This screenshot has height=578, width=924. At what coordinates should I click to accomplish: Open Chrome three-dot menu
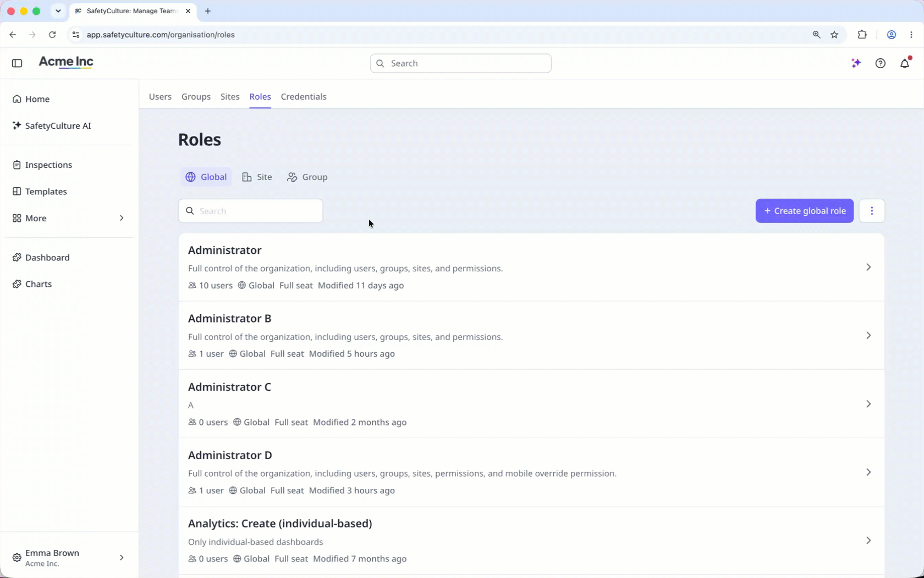point(911,35)
